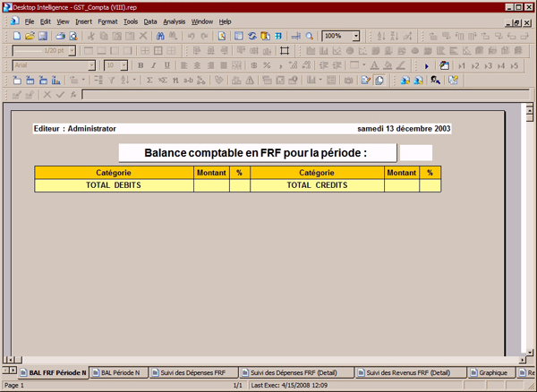Click the Insert Sum sigma icon
Image resolution: width=537 pixels, height=392 pixels.
pos(149,80)
